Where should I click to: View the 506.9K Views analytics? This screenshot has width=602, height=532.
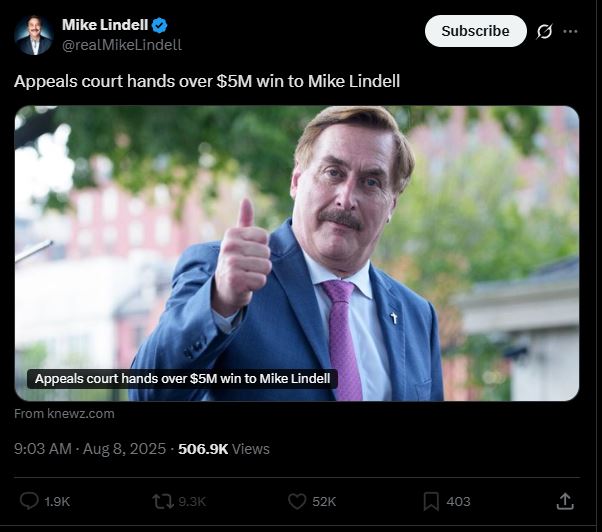click(x=224, y=449)
